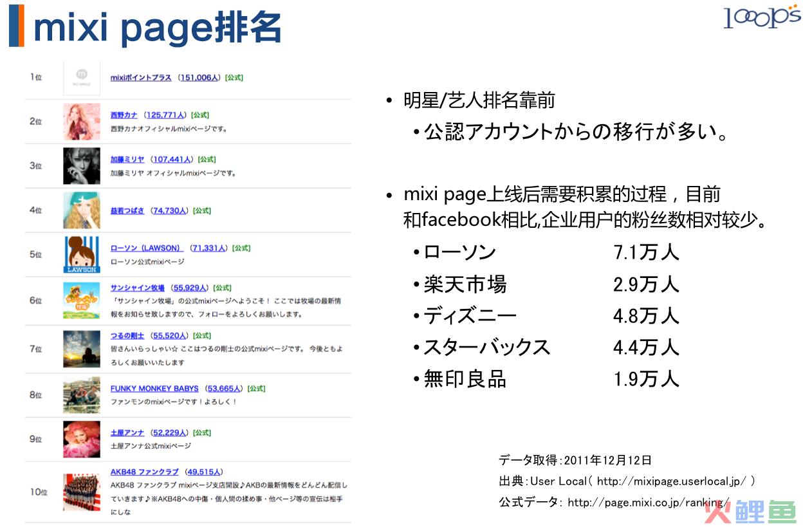Click the 125,771人 follower count
The width and height of the screenshot is (812, 527).
click(166, 115)
